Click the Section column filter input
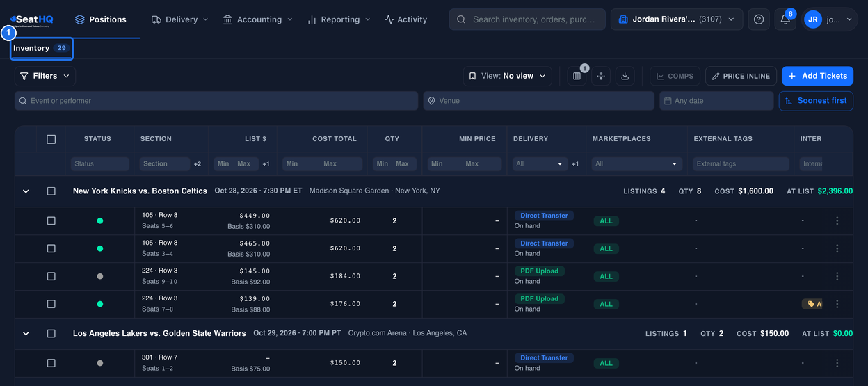The height and width of the screenshot is (386, 868). (165, 164)
